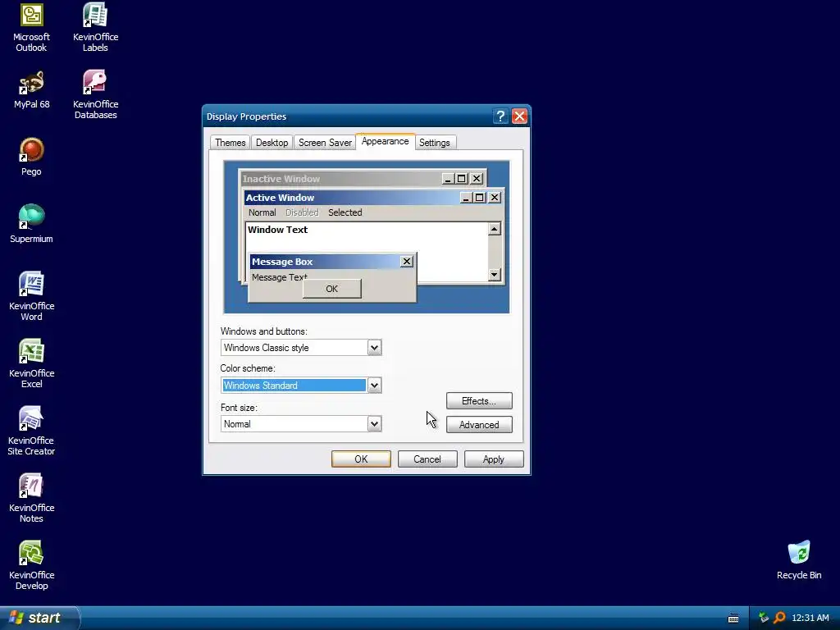Click the Window Text in preview
Viewport: 840px width, 630px height.
pyautogui.click(x=277, y=230)
